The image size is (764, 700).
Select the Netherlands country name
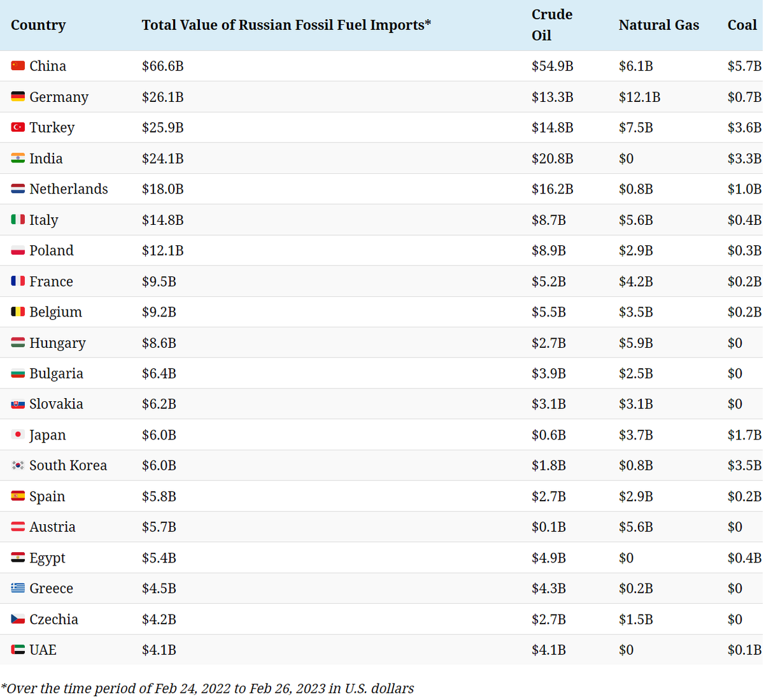(x=69, y=189)
